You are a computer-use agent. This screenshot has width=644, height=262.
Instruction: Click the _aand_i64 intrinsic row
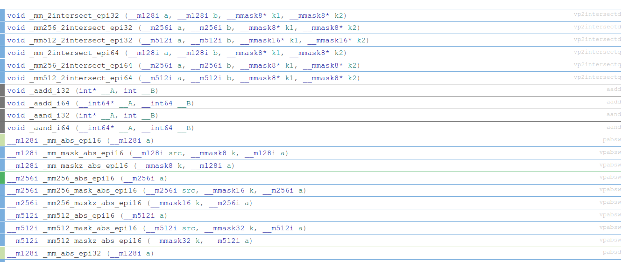tap(311, 128)
